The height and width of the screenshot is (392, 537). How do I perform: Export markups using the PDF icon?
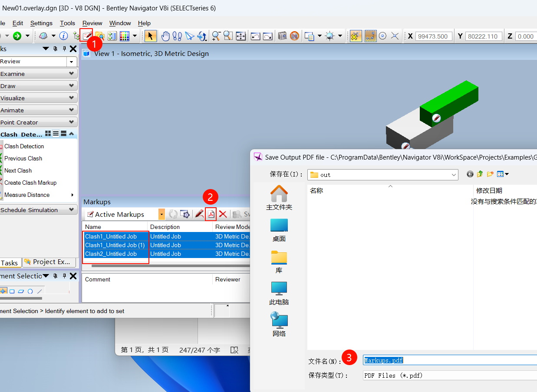[211, 214]
